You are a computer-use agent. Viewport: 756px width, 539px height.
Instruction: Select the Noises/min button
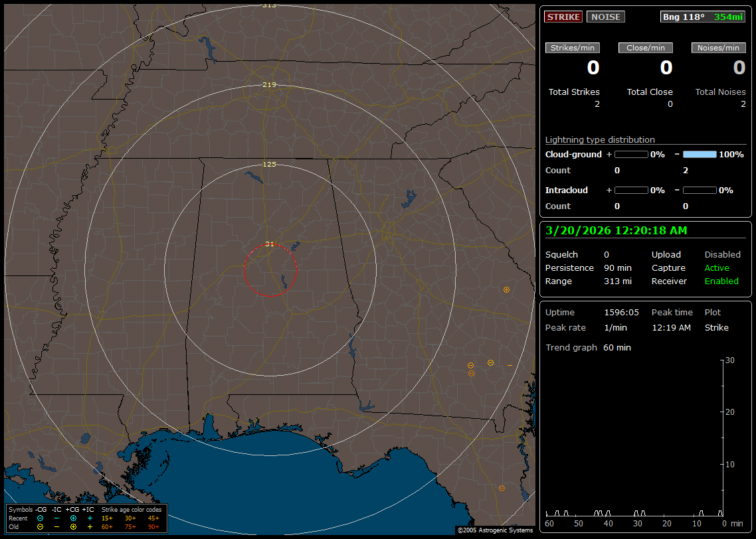(x=719, y=48)
